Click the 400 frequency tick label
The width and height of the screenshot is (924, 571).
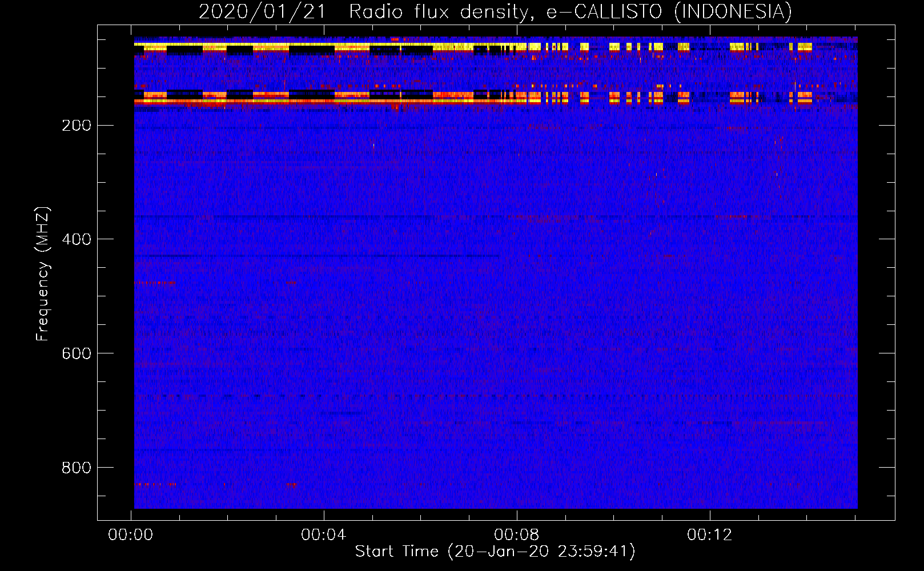point(77,239)
